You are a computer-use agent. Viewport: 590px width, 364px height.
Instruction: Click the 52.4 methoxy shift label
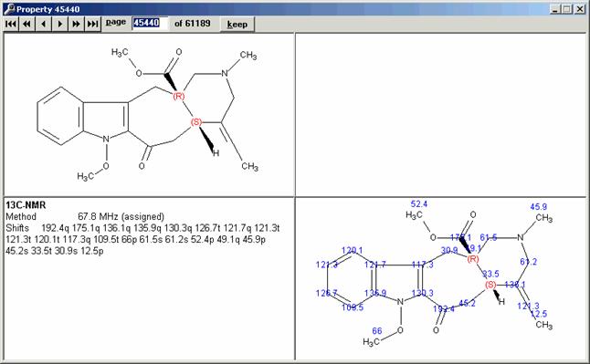pyautogui.click(x=419, y=203)
